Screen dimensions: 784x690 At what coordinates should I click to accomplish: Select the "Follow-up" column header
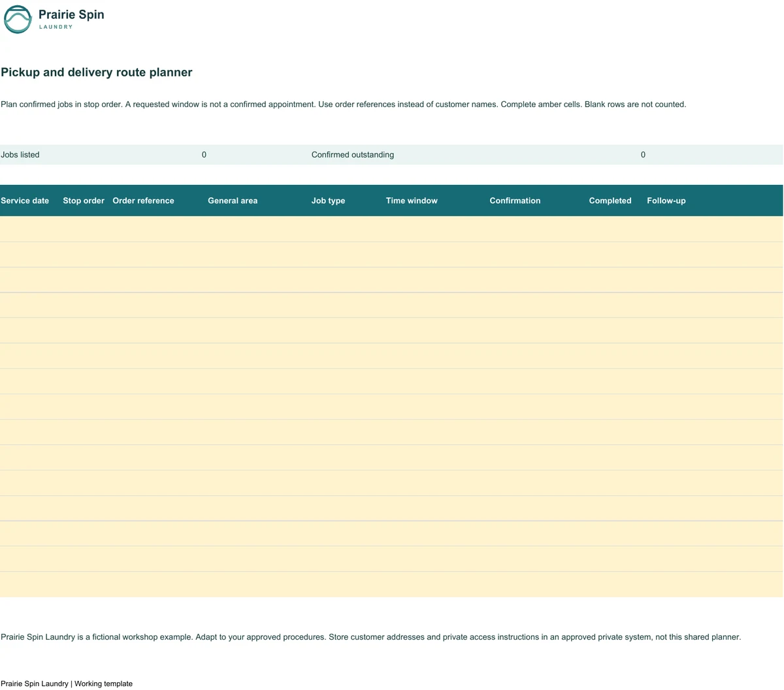pyautogui.click(x=666, y=201)
